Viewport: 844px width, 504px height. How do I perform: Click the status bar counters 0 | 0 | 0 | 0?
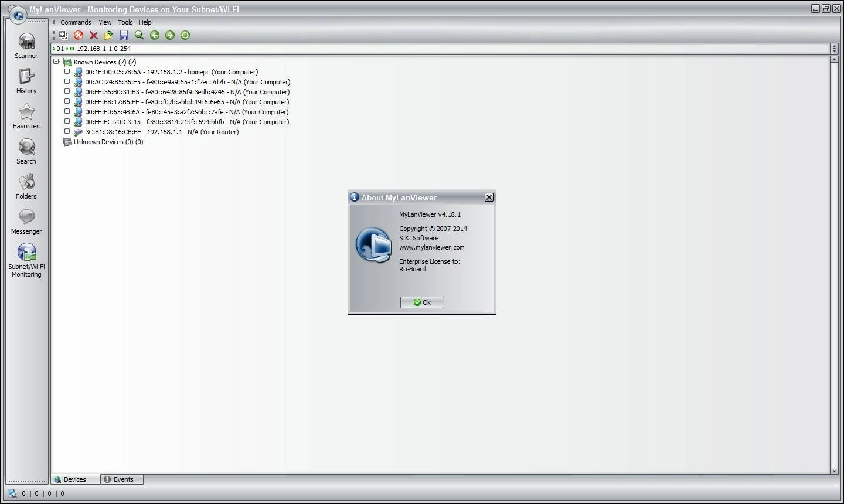pos(43,493)
